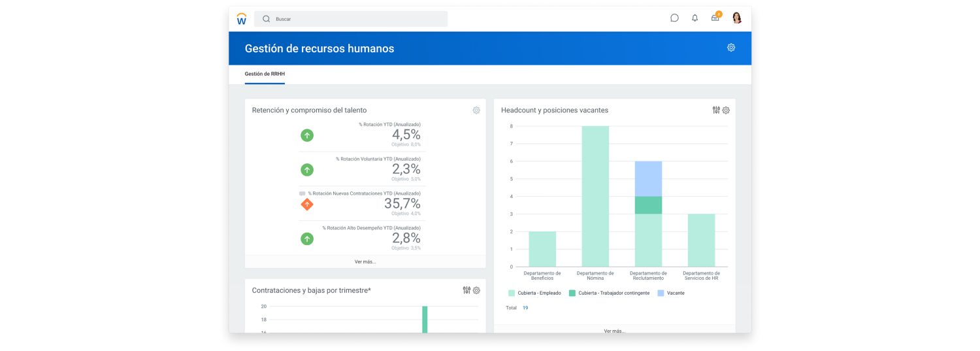Open Headcount card settings gear
Image resolution: width=980 pixels, height=351 pixels.
(x=726, y=110)
